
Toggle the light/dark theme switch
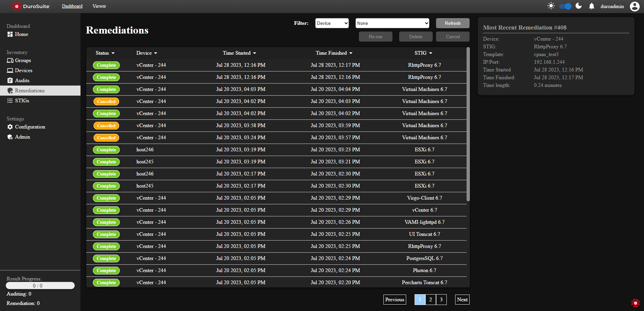[x=565, y=6]
